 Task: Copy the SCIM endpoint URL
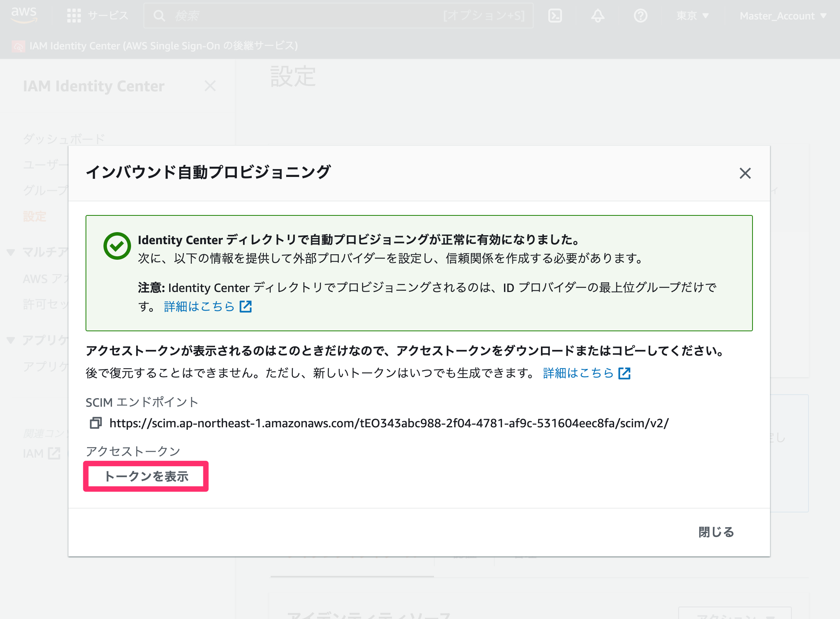coord(96,423)
